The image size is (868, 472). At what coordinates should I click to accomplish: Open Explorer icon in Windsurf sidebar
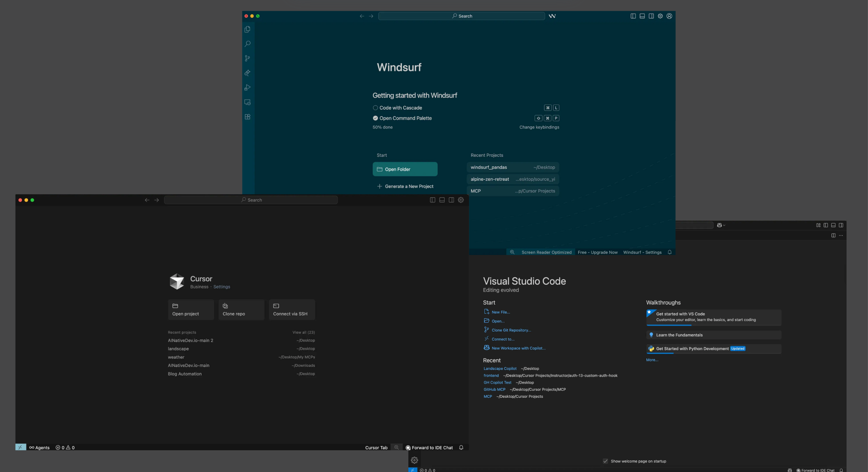click(247, 29)
